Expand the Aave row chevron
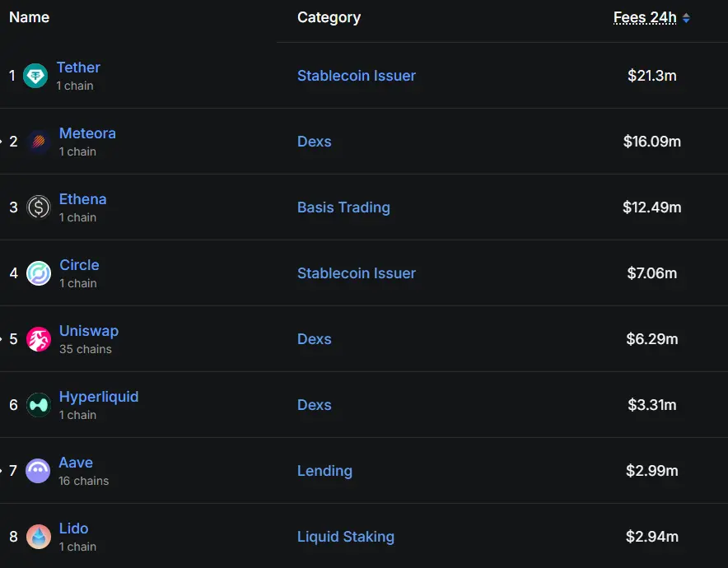This screenshot has width=728, height=568. click(1, 471)
